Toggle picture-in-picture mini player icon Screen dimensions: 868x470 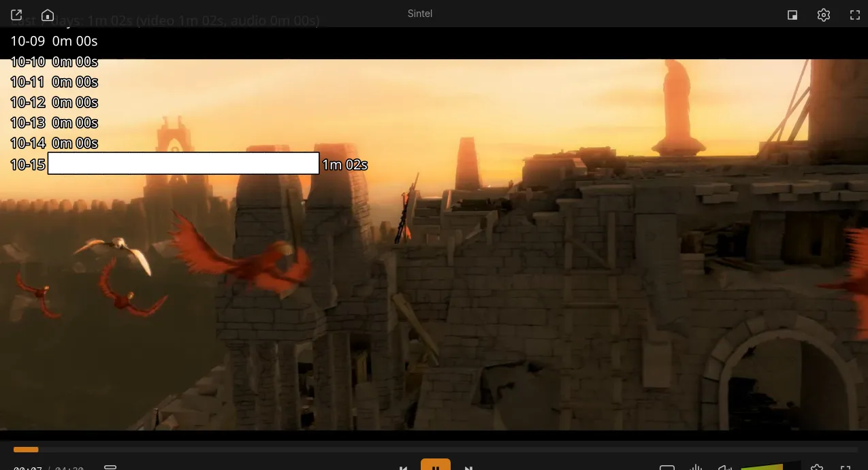pos(792,15)
